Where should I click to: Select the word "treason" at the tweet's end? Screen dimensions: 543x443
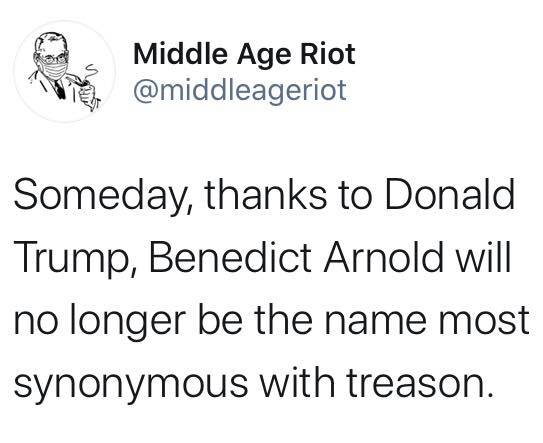point(419,383)
